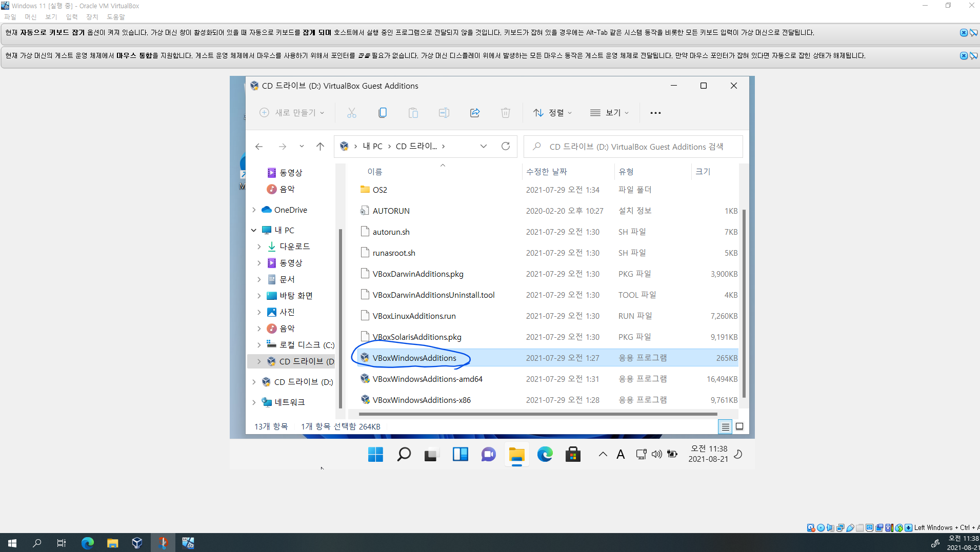The height and width of the screenshot is (552, 980).
Task: Select VBoxLinuxAdditions.run file
Action: 414,316
